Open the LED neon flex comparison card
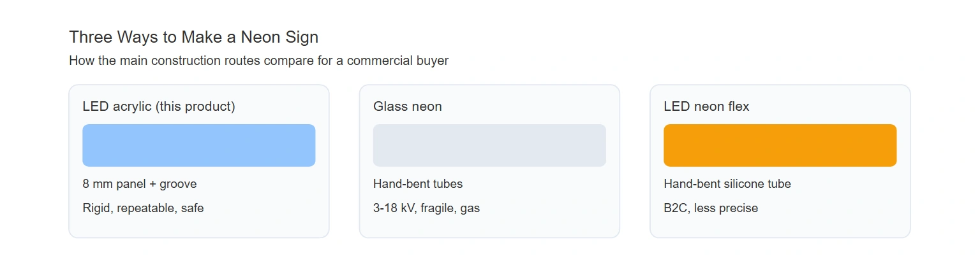 point(780,161)
